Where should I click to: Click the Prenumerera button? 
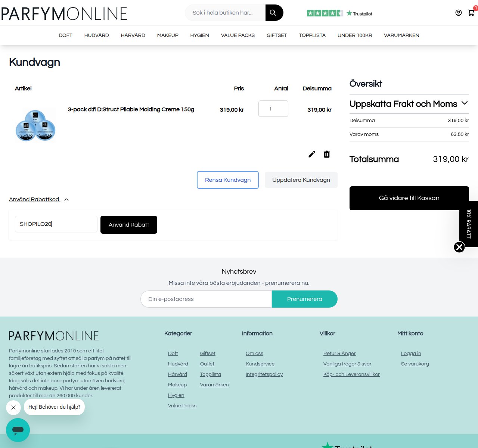(304, 299)
